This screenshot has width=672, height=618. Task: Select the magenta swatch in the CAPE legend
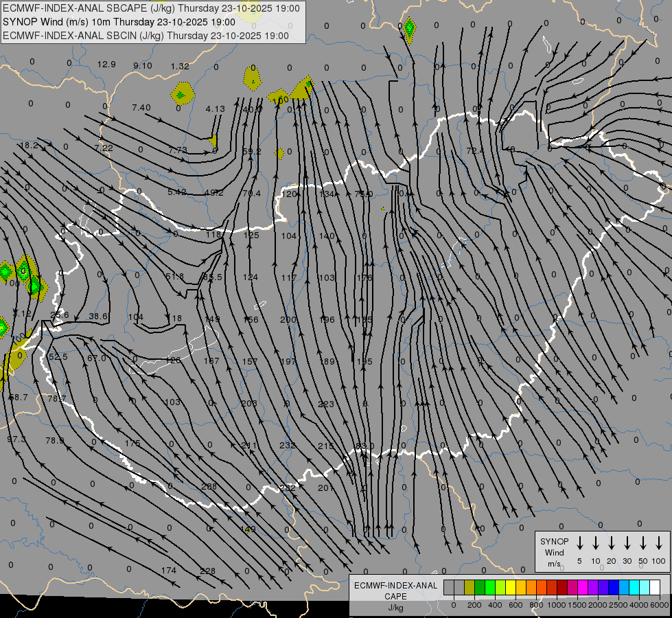583,587
